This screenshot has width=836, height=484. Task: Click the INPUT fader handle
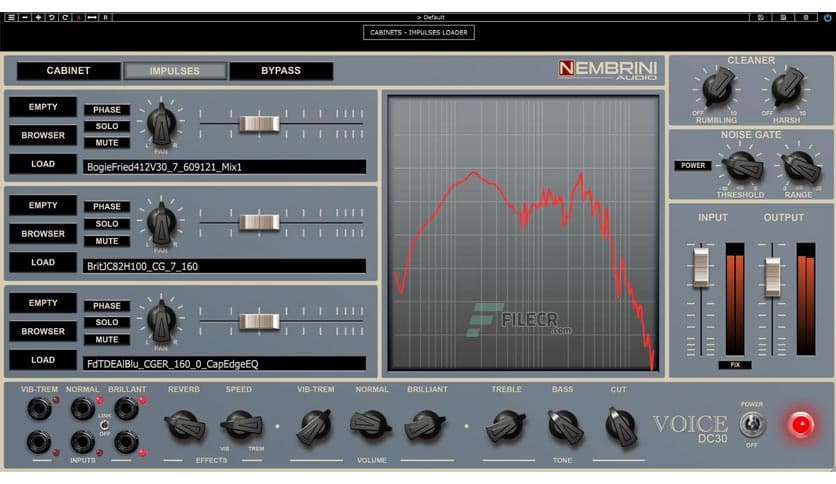701,267
